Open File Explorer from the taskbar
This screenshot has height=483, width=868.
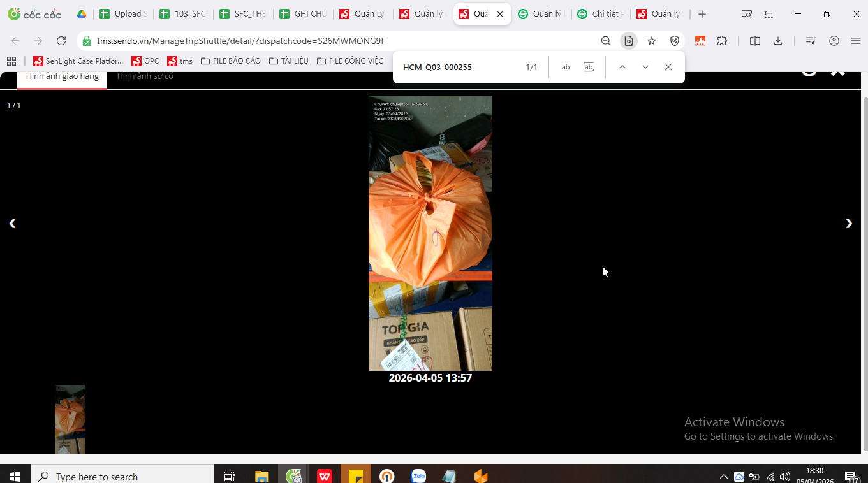(262, 476)
